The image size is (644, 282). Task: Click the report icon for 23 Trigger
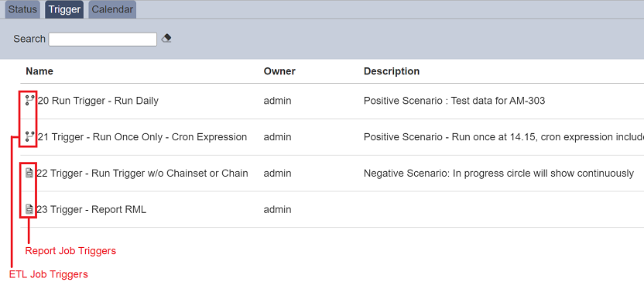[29, 209]
